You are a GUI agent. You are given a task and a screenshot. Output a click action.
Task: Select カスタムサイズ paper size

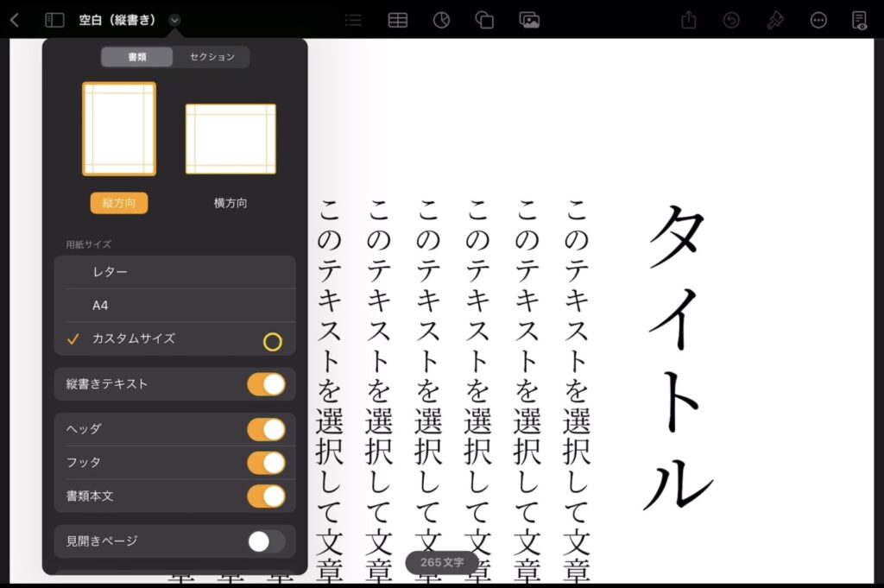(x=174, y=338)
